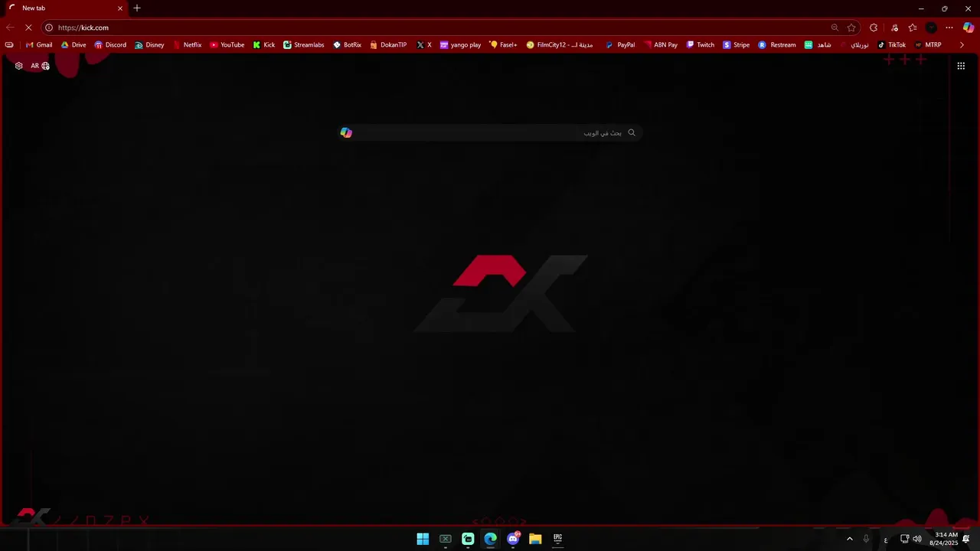Open new tab page settings gear

(x=19, y=66)
